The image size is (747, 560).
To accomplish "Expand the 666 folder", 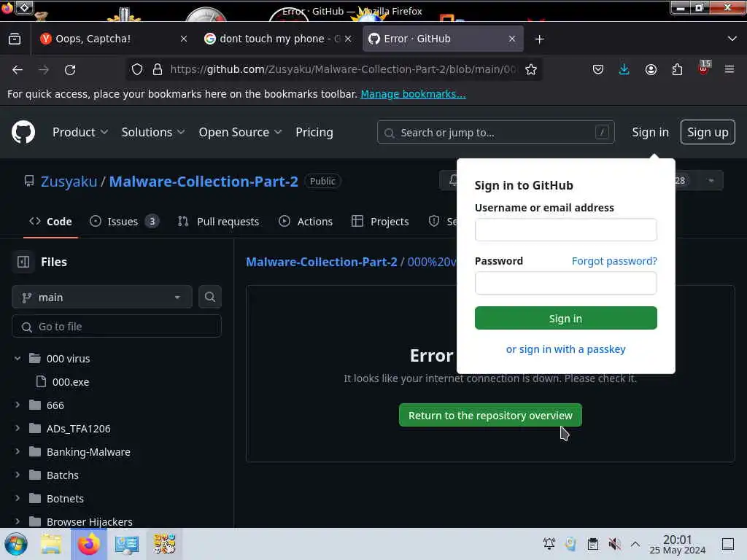I will 18,405.
